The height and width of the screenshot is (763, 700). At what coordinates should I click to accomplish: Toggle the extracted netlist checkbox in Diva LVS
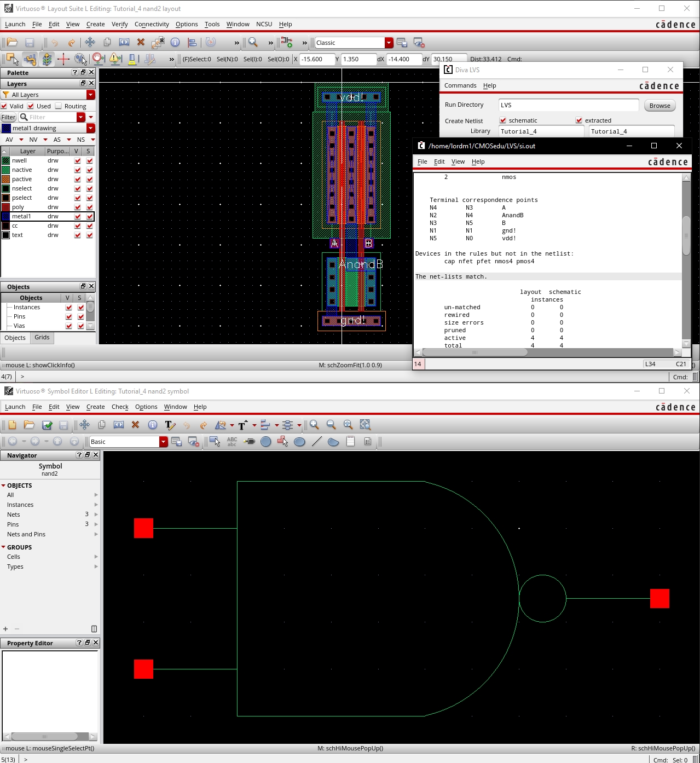click(578, 120)
